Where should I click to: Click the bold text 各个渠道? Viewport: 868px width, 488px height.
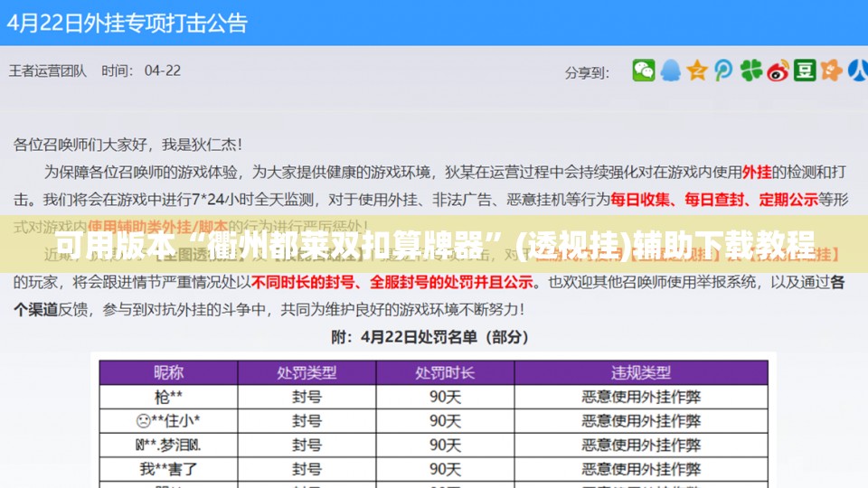point(429,296)
